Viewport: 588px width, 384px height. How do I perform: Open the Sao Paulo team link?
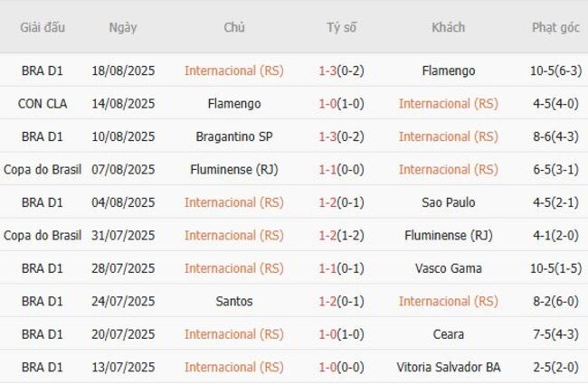click(x=448, y=202)
